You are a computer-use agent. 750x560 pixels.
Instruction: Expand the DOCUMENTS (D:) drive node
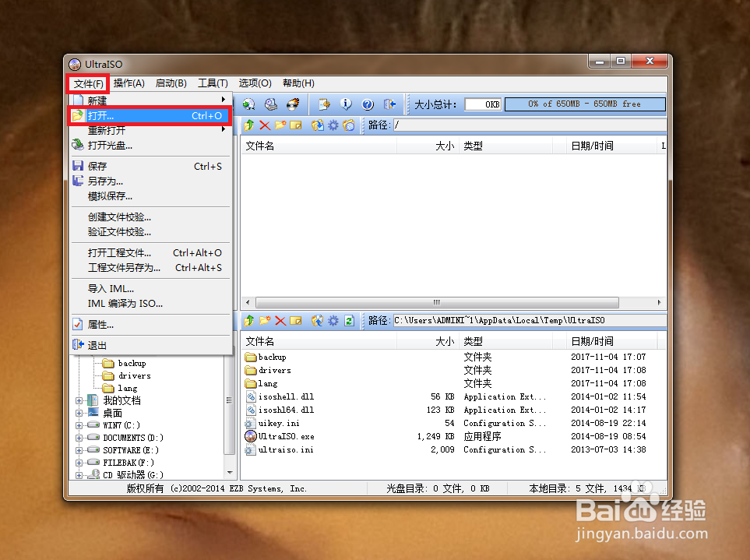(x=79, y=438)
